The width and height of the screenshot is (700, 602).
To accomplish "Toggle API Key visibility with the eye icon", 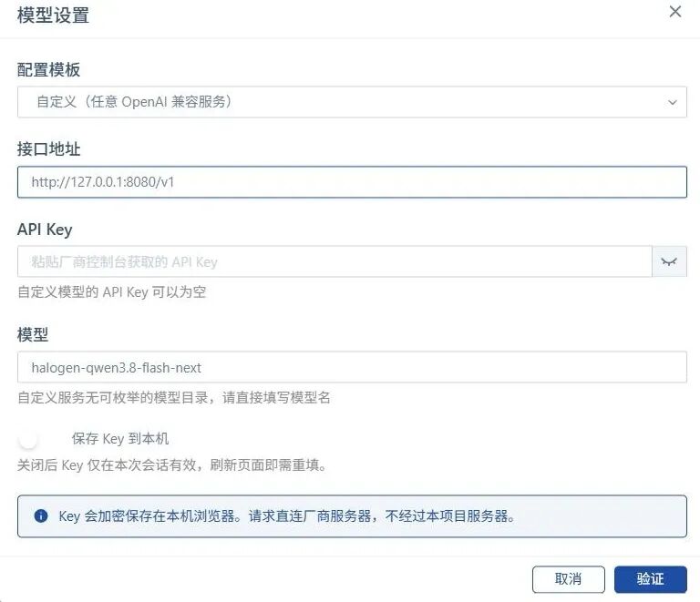I will coord(669,261).
